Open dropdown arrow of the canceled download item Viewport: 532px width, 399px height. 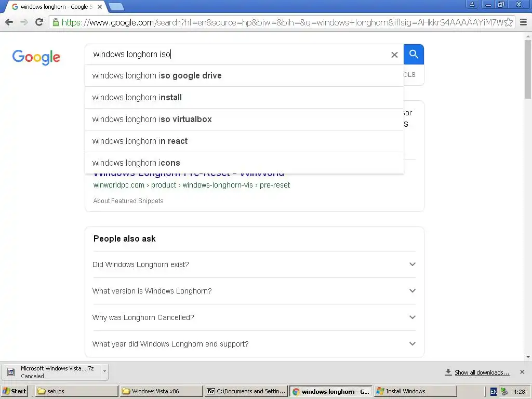point(104,371)
